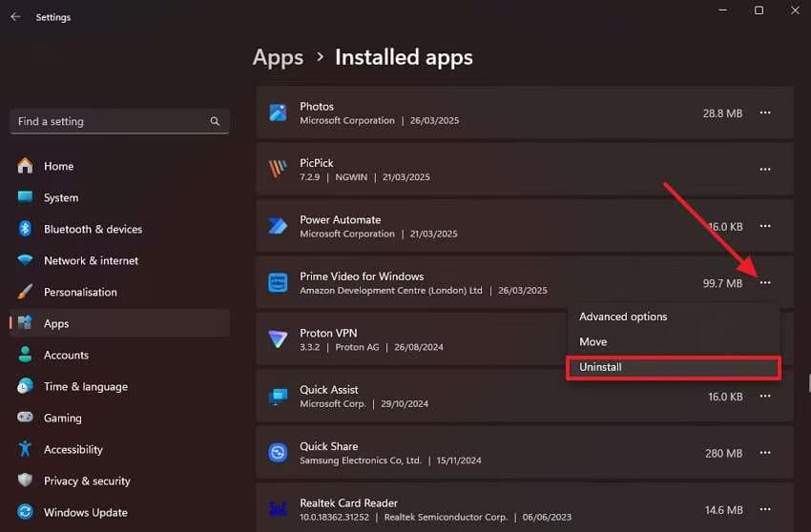Focus the Find a setting search box
811x532 pixels.
pyautogui.click(x=119, y=121)
